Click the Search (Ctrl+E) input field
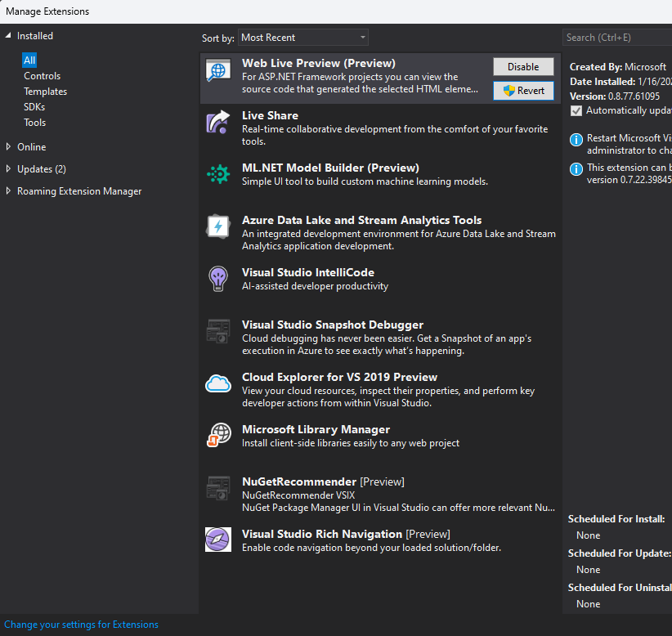Screen dimensions: 672x636 [617, 38]
